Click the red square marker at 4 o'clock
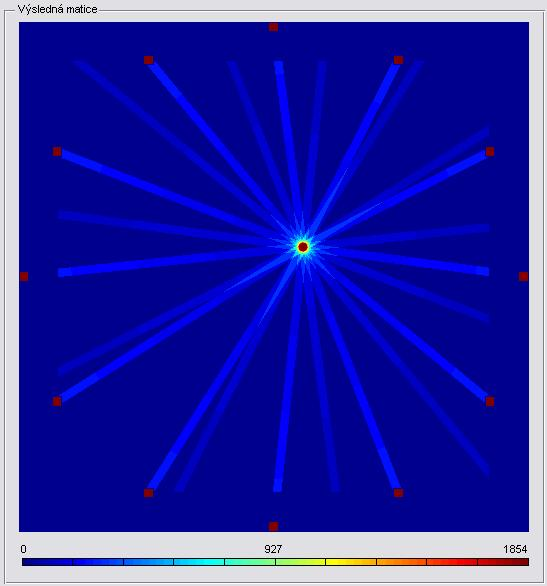This screenshot has width=547, height=586. 490,401
